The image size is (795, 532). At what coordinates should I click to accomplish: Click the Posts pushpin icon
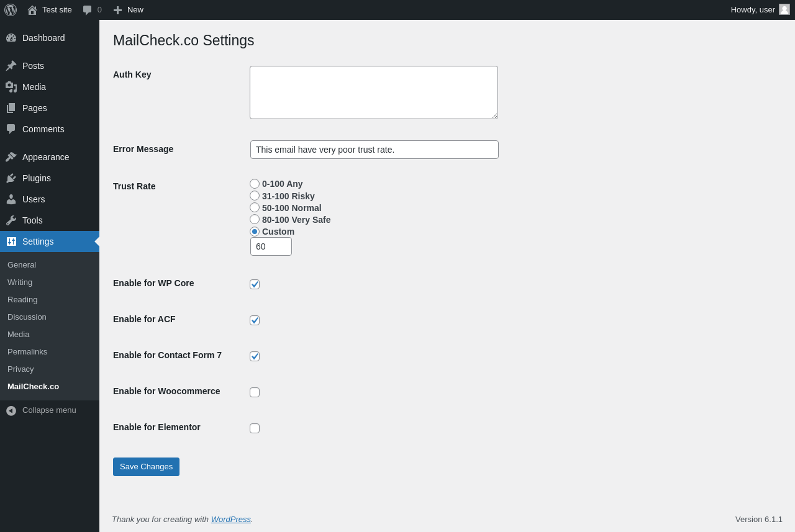(11, 66)
